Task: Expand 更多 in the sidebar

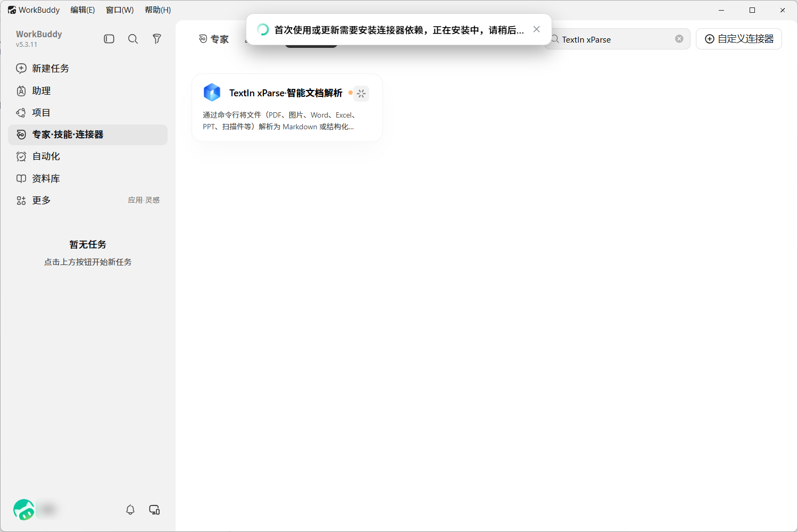Action: pos(88,201)
